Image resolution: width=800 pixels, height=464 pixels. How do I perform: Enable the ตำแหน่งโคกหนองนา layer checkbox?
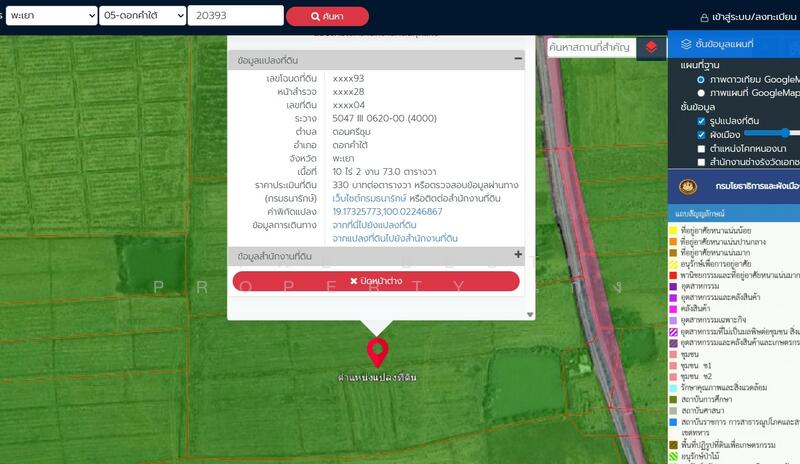pyautogui.click(x=701, y=148)
